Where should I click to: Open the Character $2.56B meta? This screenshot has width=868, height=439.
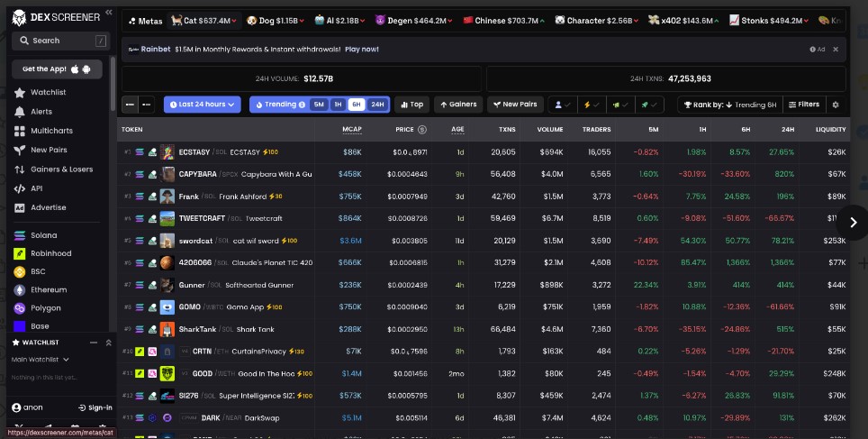pyautogui.click(x=596, y=21)
